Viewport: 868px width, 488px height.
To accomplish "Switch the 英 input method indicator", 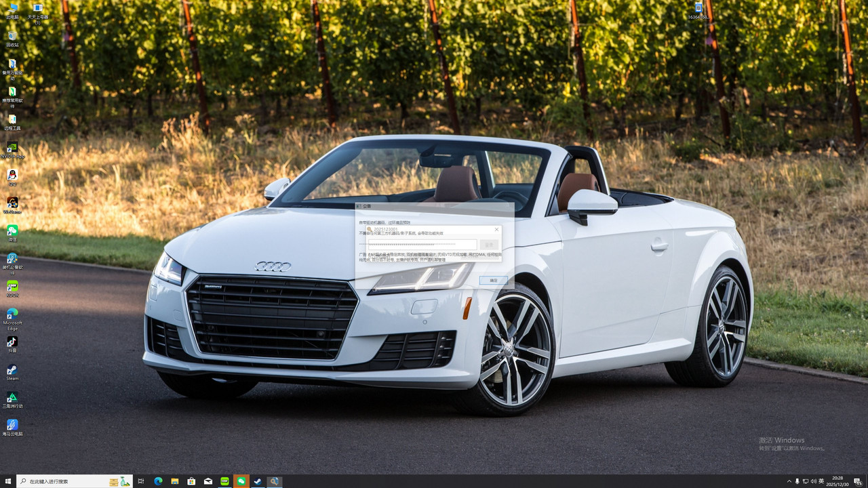I will [x=821, y=481].
